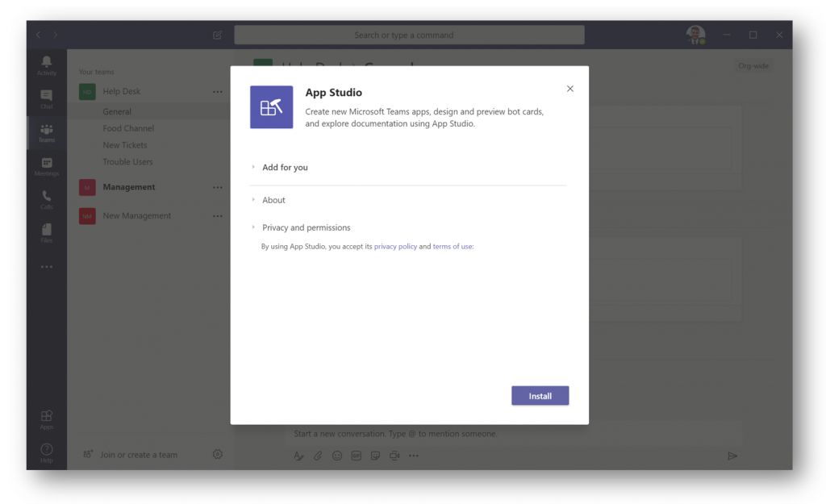The height and width of the screenshot is (504, 826).
Task: Open team settings gear icon
Action: (218, 454)
